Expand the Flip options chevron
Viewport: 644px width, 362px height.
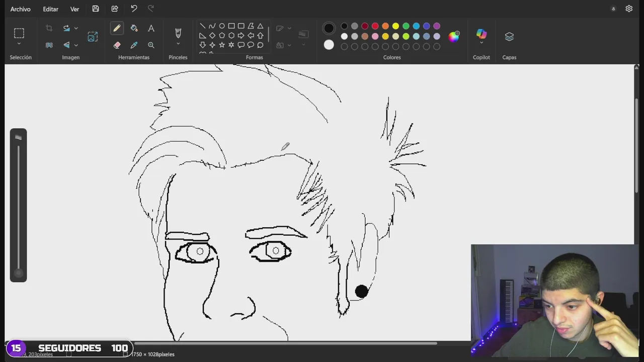[x=76, y=45]
